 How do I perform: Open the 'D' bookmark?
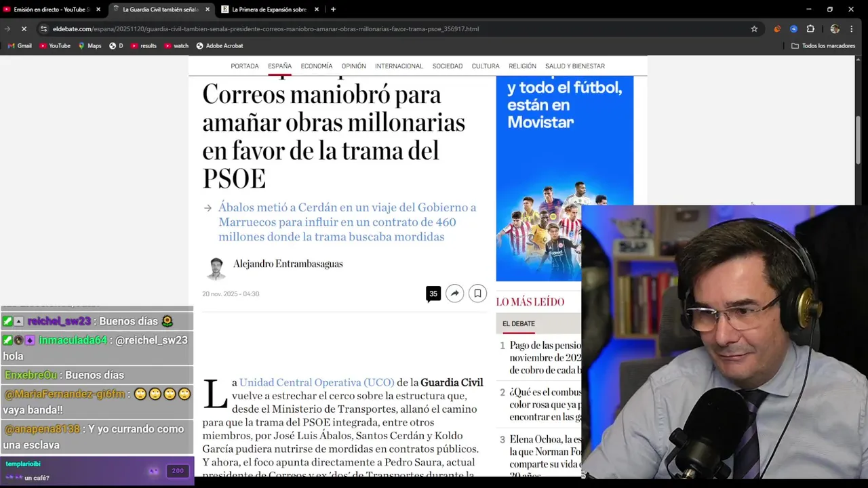click(x=116, y=46)
